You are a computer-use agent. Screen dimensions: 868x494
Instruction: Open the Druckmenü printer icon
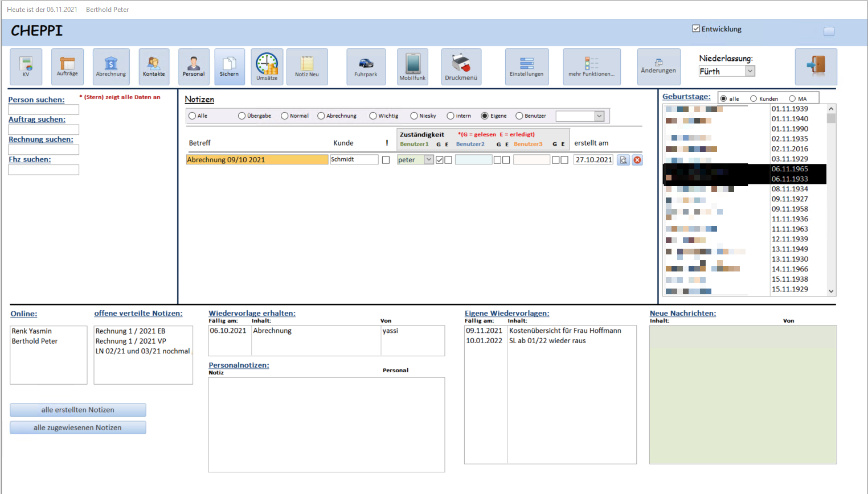461,67
